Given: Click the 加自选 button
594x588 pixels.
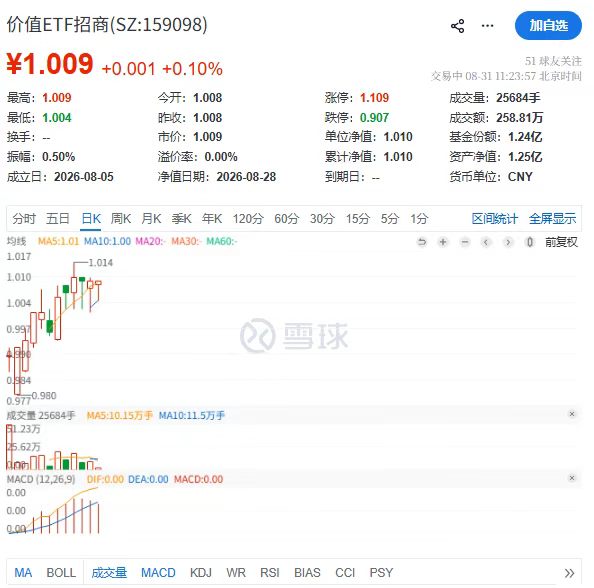Looking at the screenshot, I should pyautogui.click(x=548, y=25).
